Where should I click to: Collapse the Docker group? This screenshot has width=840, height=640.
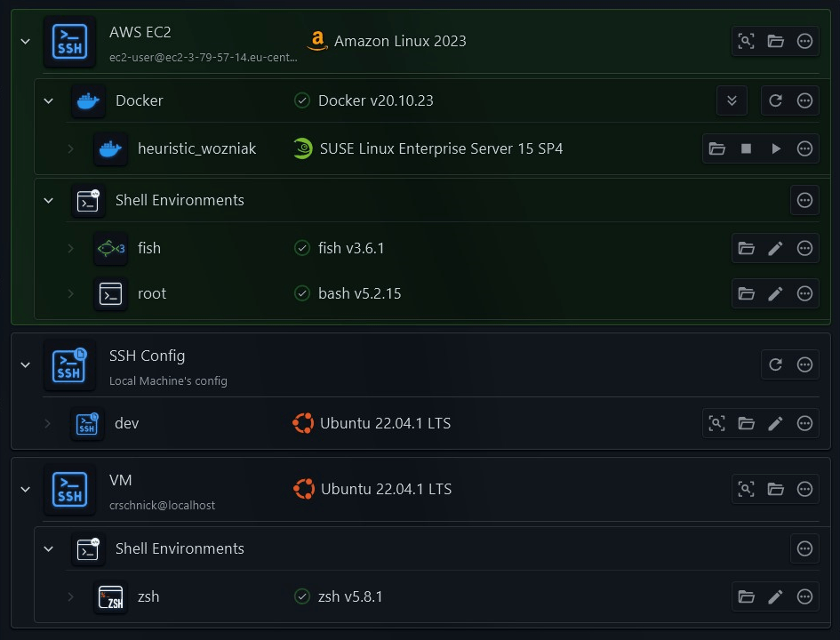point(49,100)
